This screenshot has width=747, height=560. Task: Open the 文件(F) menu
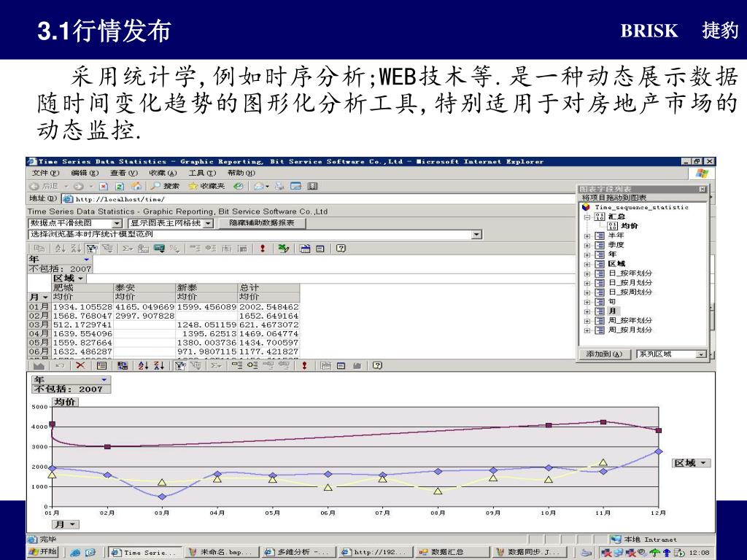point(45,174)
